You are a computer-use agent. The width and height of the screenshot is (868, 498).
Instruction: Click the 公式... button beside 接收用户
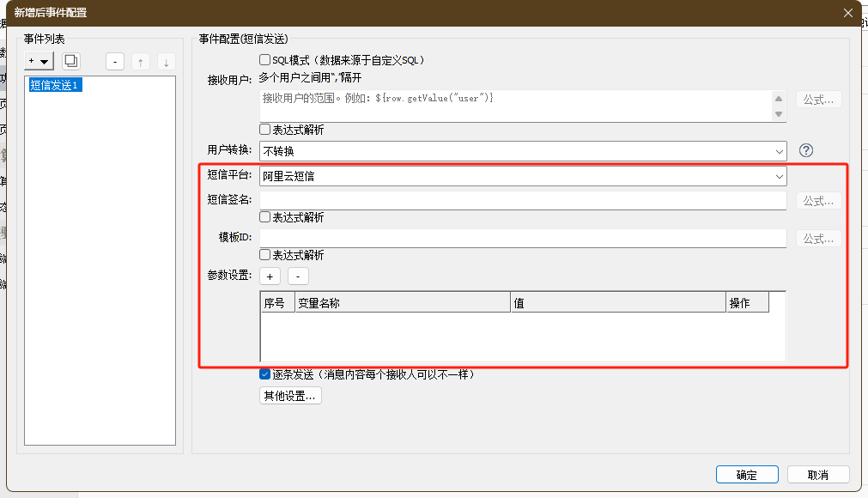tap(818, 100)
